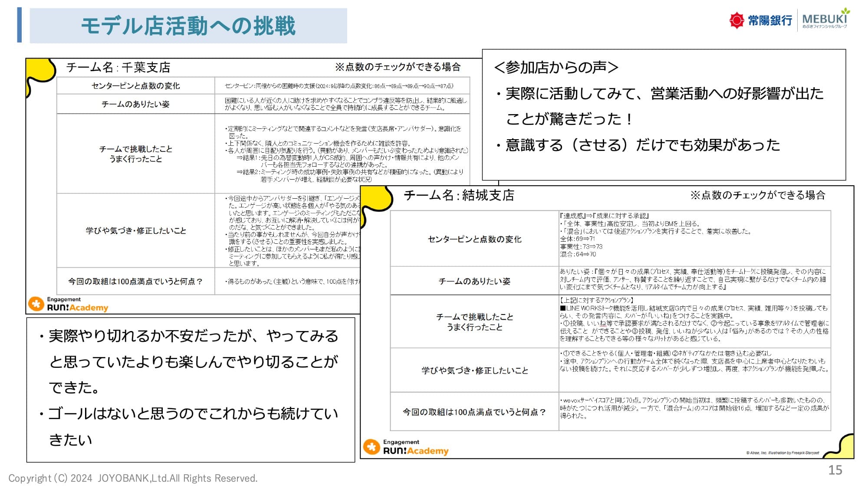Click the Joyo Bank red sun logo

click(736, 20)
